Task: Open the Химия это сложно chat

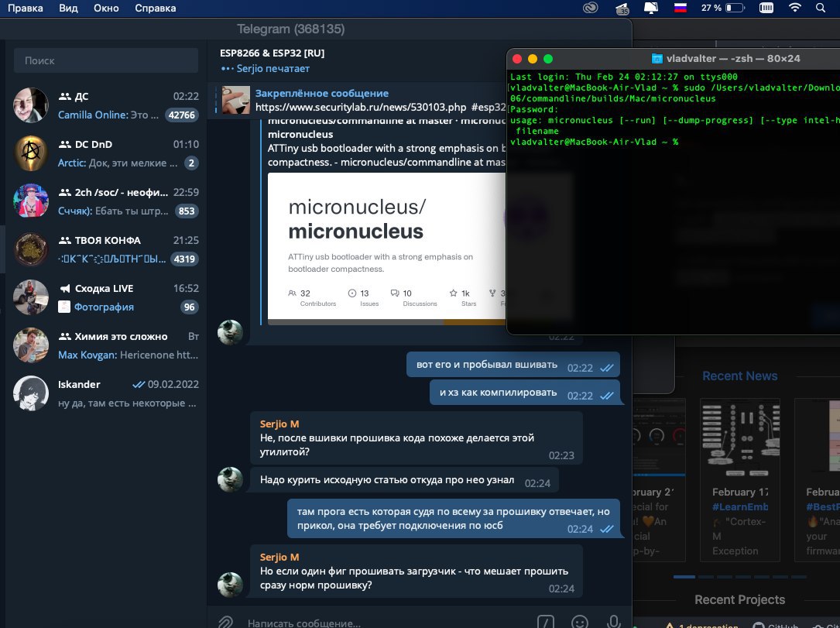Action: tap(105, 345)
